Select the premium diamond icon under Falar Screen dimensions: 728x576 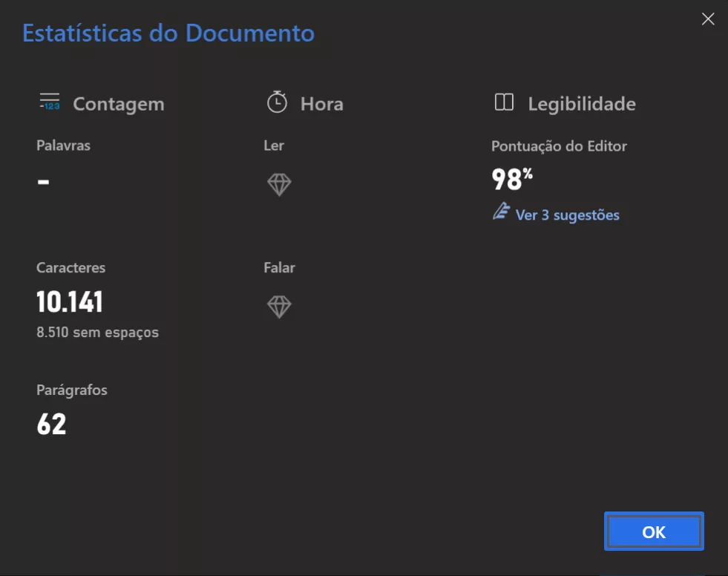(x=278, y=306)
